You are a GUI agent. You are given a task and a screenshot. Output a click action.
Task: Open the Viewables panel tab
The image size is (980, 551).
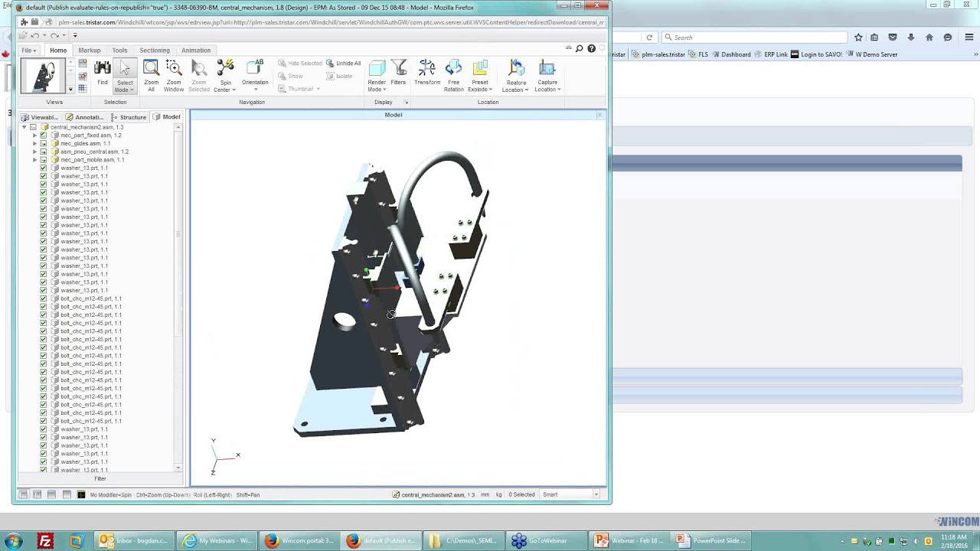click(x=40, y=117)
